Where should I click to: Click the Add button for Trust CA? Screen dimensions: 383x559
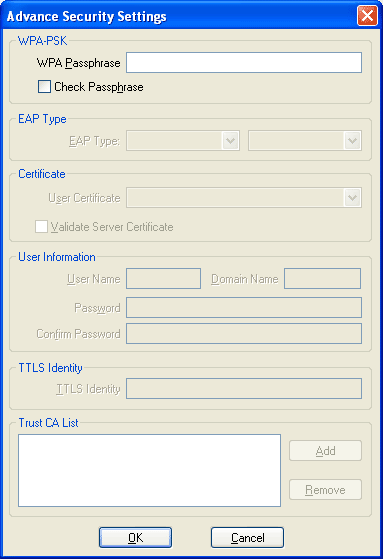tap(325, 451)
